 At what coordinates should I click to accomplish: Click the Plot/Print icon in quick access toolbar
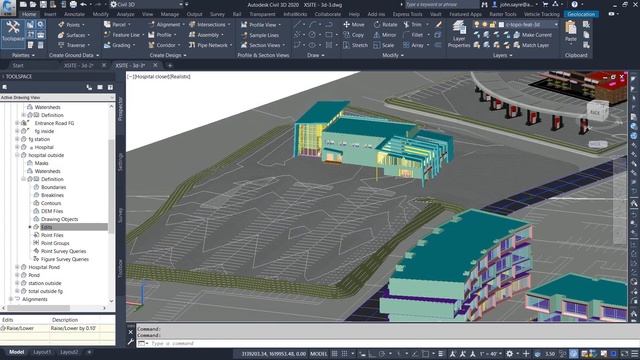point(73,4)
